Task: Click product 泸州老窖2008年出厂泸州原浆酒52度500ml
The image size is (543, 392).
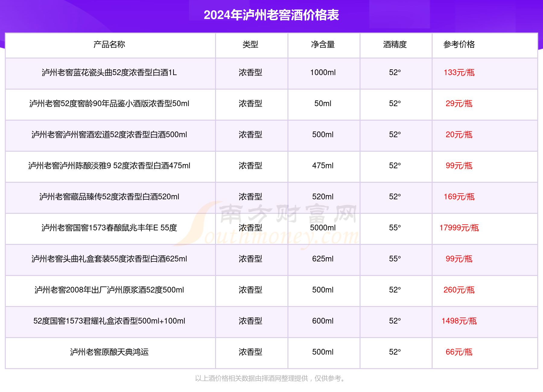Action: click(109, 290)
